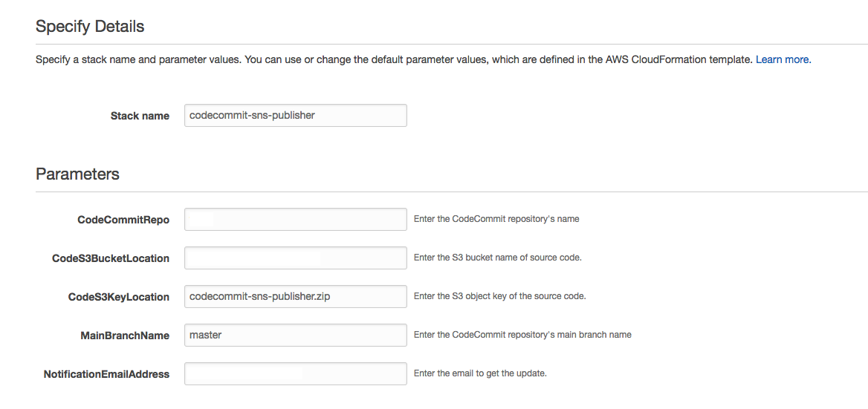Click the email update description text
Image resolution: width=868 pixels, height=409 pixels.
[480, 373]
